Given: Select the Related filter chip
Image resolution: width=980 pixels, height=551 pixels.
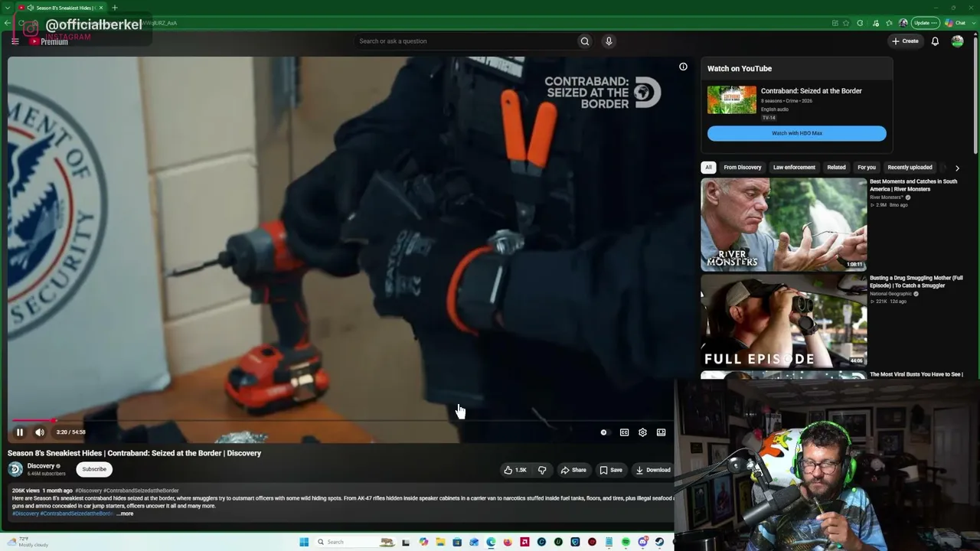Looking at the screenshot, I should click(836, 168).
